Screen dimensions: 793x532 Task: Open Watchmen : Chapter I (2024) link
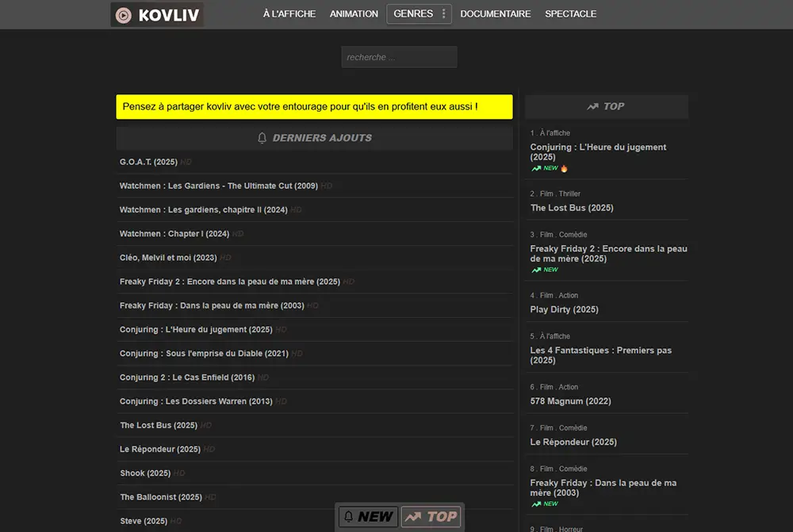[174, 234]
